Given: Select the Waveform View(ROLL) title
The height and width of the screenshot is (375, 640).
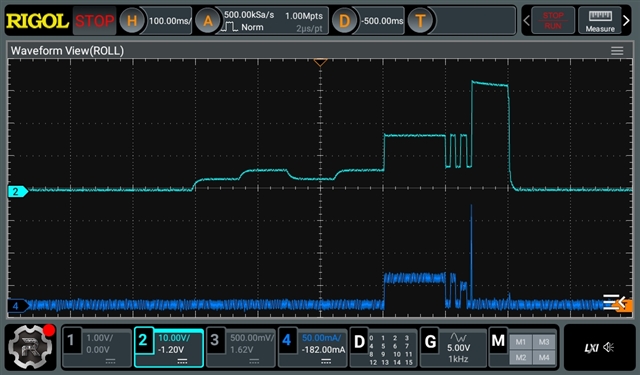Looking at the screenshot, I should tap(67, 51).
